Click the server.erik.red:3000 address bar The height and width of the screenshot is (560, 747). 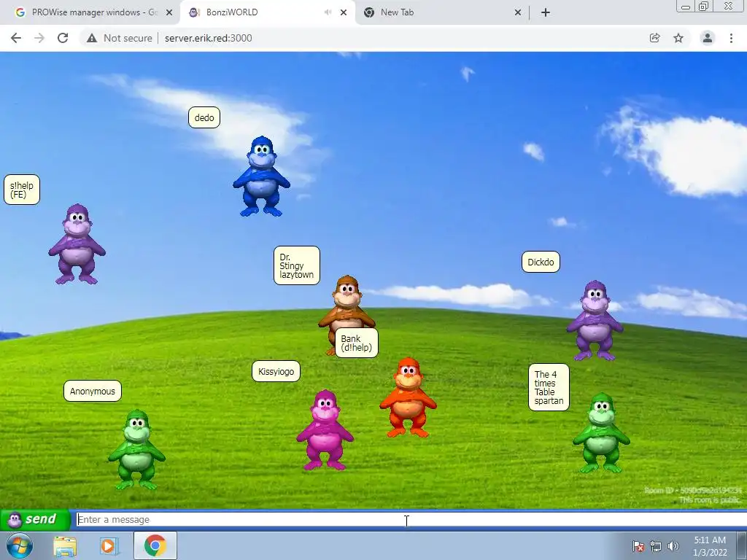click(208, 38)
